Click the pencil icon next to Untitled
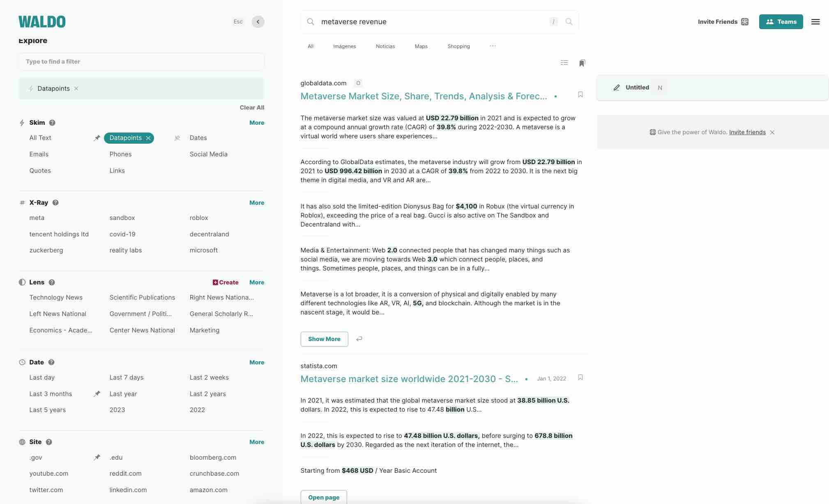The width and height of the screenshot is (829, 504). [616, 87]
